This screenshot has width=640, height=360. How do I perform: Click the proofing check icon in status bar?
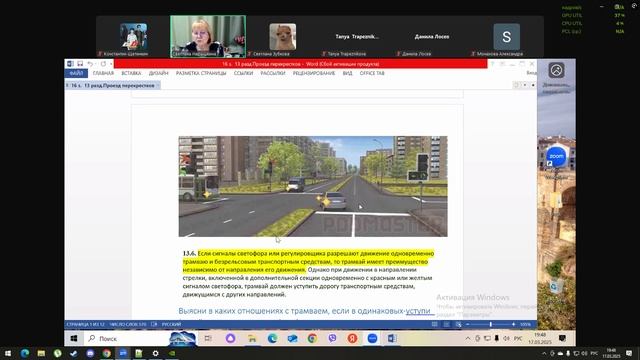pyautogui.click(x=154, y=324)
